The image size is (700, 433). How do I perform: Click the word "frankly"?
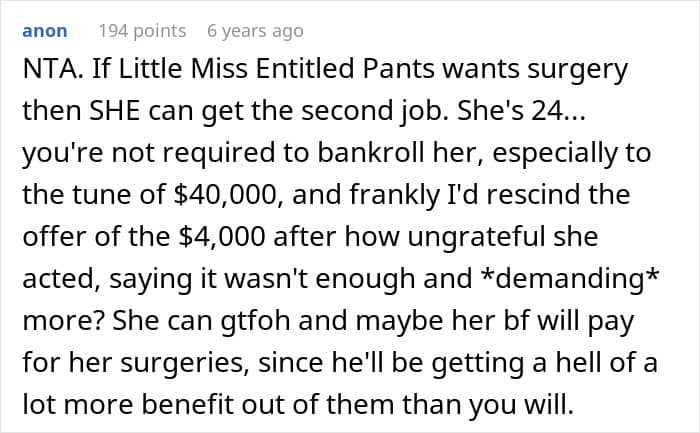[366, 195]
